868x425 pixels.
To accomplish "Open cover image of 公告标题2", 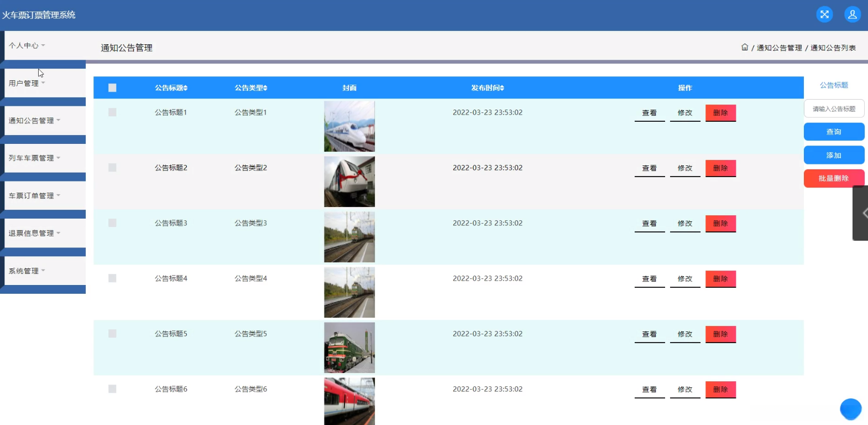I will click(x=349, y=182).
